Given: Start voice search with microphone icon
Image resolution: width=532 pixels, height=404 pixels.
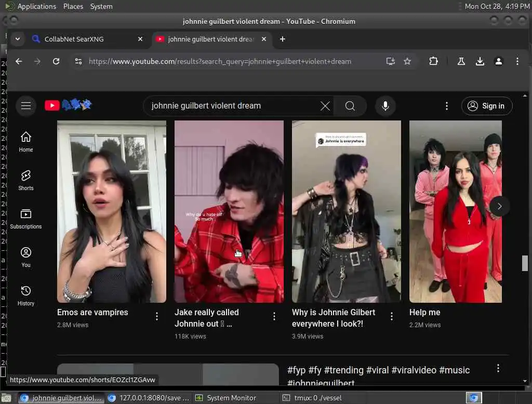Looking at the screenshot, I should tap(385, 106).
